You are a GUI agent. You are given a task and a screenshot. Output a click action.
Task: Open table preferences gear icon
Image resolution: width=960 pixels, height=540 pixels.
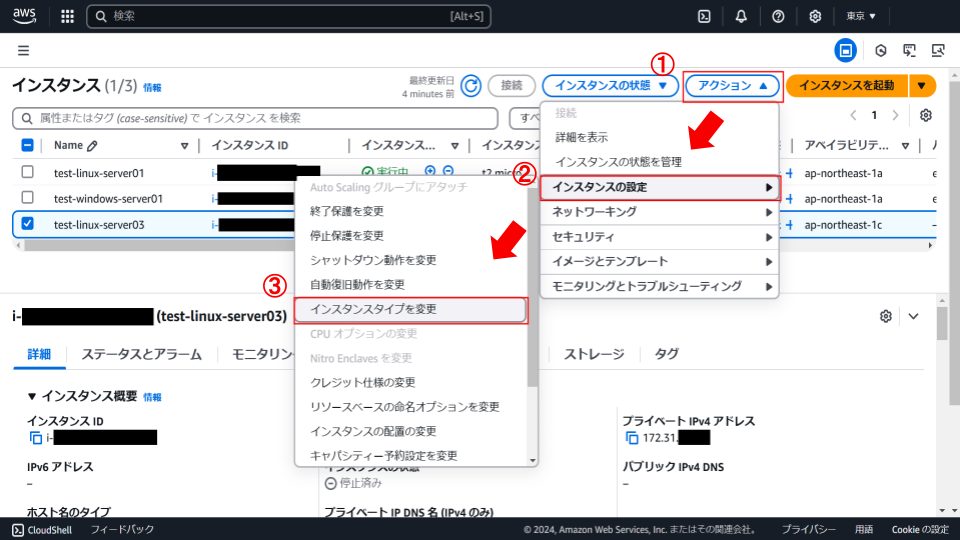[926, 115]
